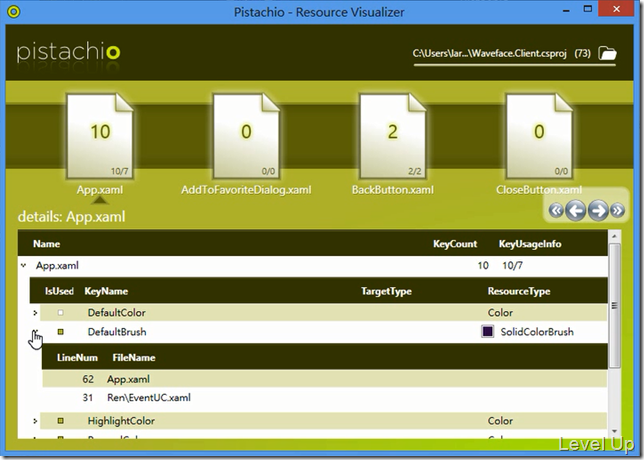Select the CloseButton.xaml file card
Screen dimensions: 644x460
(x=539, y=136)
